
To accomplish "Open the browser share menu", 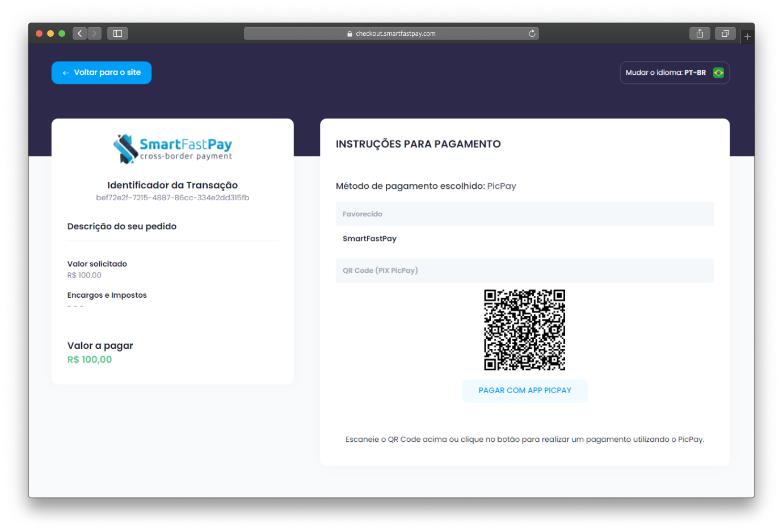I will pyautogui.click(x=700, y=33).
